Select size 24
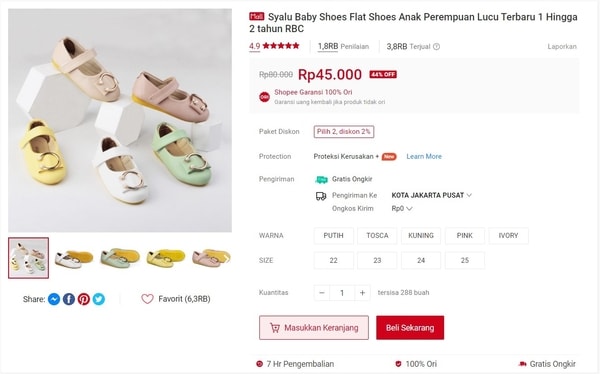Viewport: 600px width, 374px height. click(x=421, y=260)
